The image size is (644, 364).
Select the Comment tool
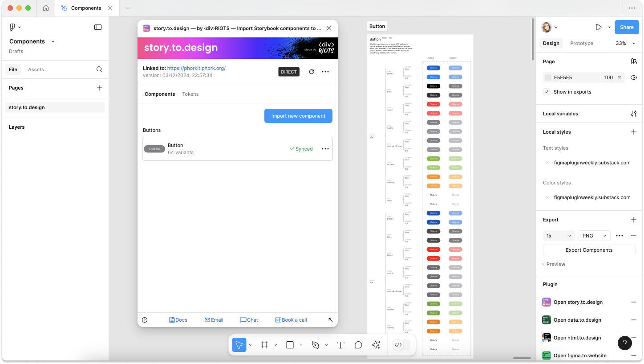[x=358, y=345]
